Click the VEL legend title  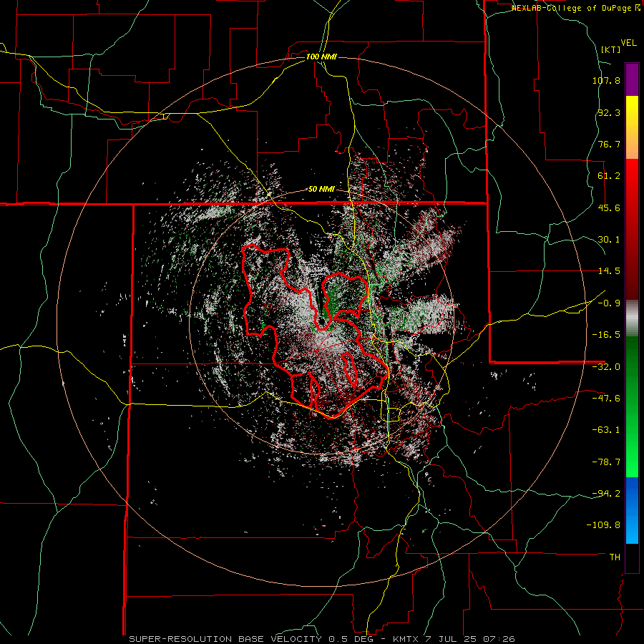point(628,43)
